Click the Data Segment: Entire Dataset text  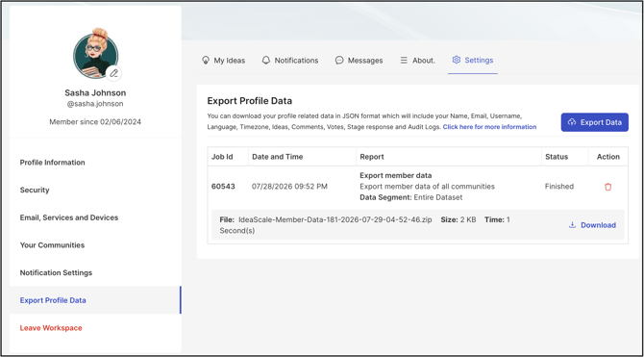click(411, 197)
